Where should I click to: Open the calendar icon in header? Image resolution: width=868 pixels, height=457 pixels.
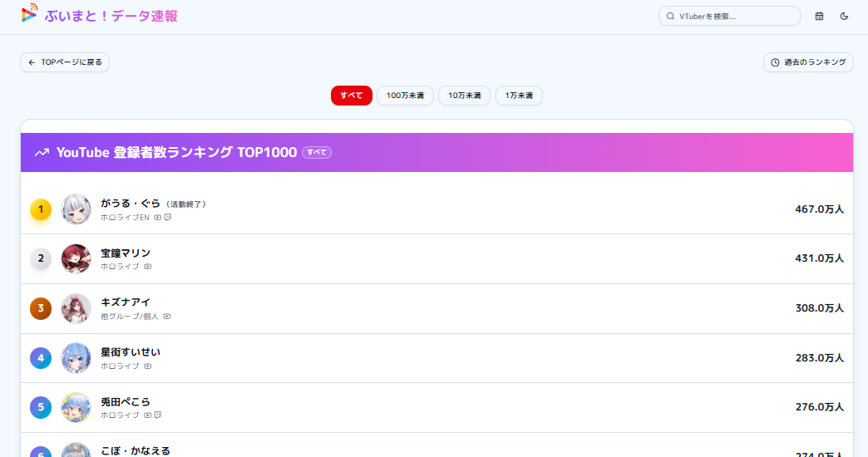819,16
